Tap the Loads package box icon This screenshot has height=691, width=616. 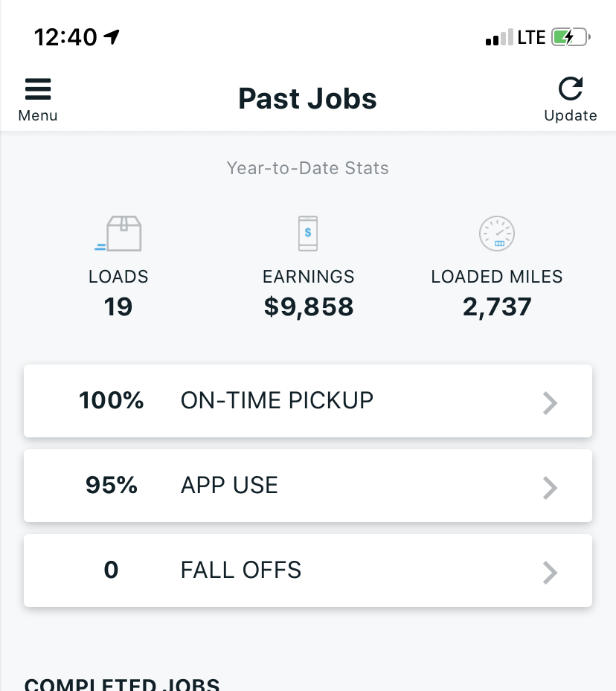coord(119,234)
